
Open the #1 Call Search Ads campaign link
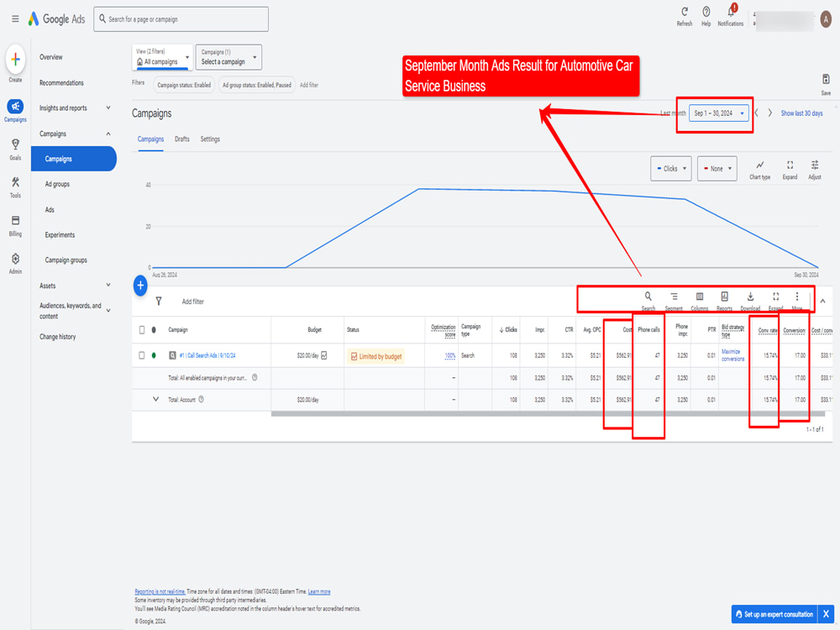point(207,355)
